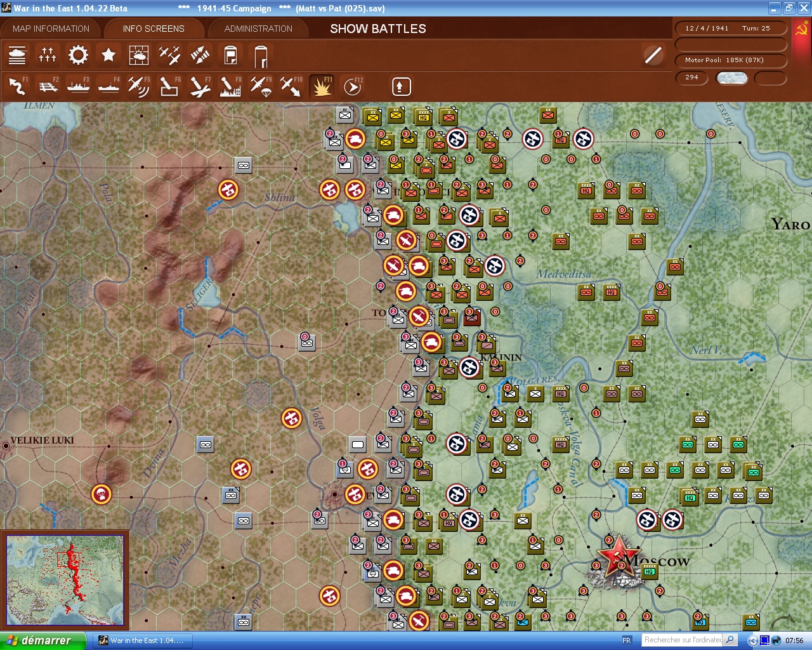Select F10 air transfer mode icon

point(291,86)
